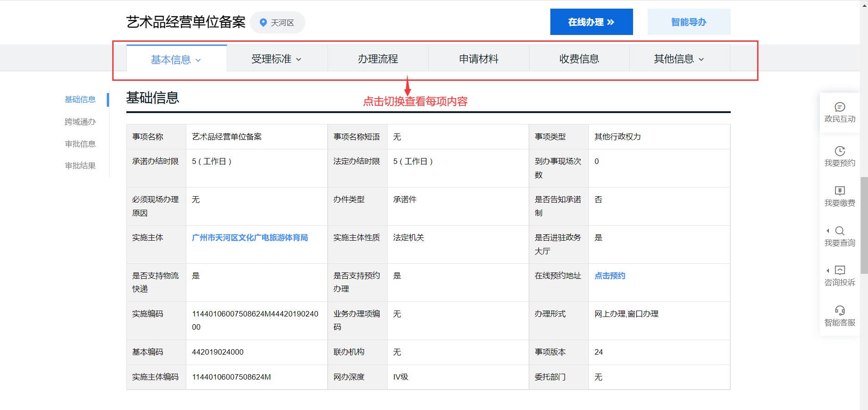Screen dimensions: 868x410
Task: Click the 政民互动 chat bubble icon
Action: tap(839, 107)
